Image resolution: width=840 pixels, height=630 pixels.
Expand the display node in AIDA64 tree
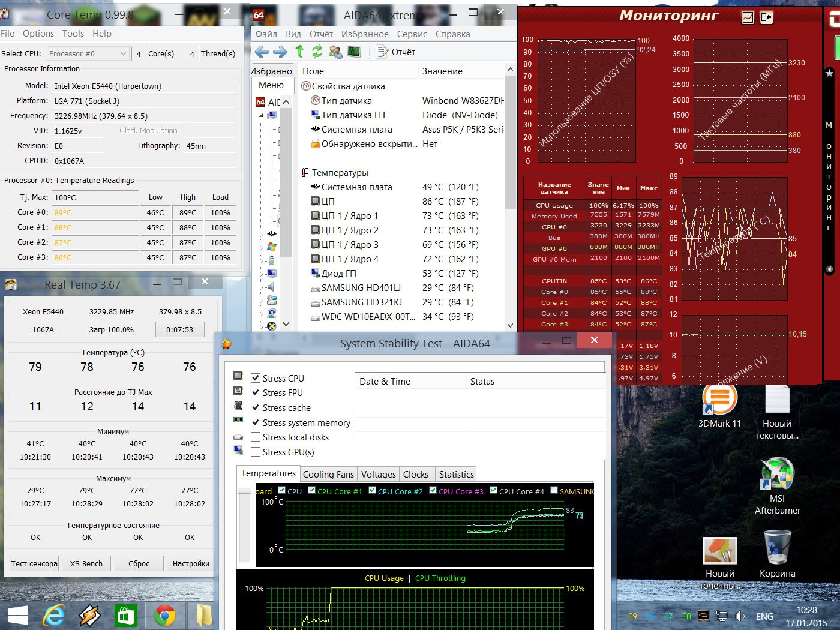pos(262,274)
